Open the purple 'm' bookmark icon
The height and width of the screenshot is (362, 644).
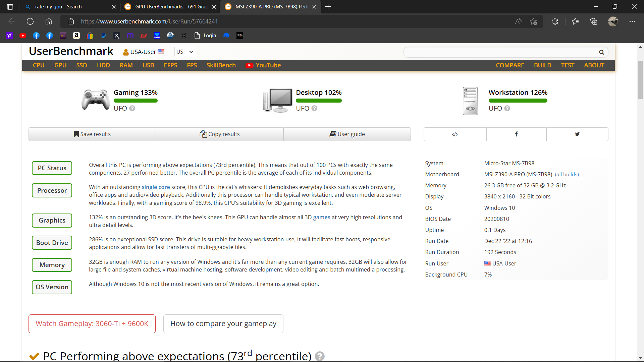[130, 36]
